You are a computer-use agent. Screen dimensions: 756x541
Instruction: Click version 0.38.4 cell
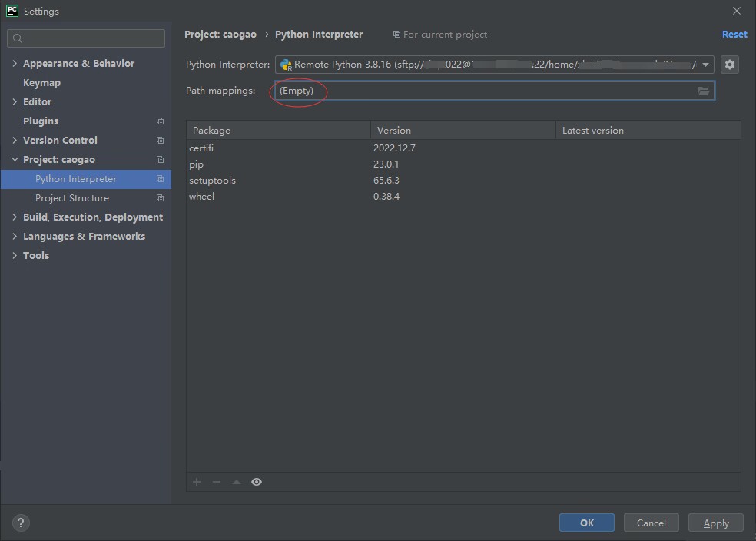(x=386, y=196)
